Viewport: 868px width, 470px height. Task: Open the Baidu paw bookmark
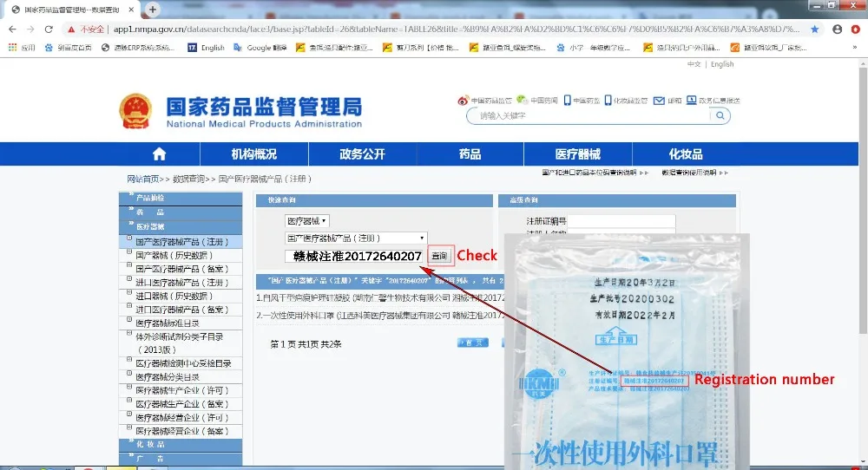click(x=68, y=48)
